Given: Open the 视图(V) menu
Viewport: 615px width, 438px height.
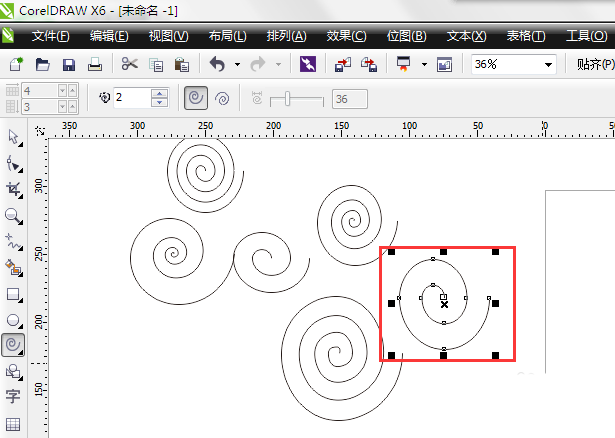Looking at the screenshot, I should tap(169, 36).
